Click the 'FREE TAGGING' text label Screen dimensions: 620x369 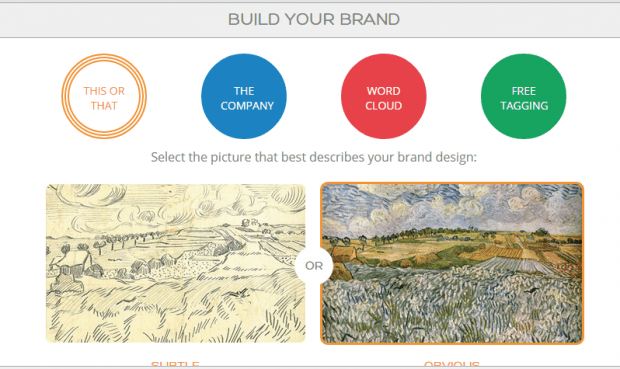point(524,98)
